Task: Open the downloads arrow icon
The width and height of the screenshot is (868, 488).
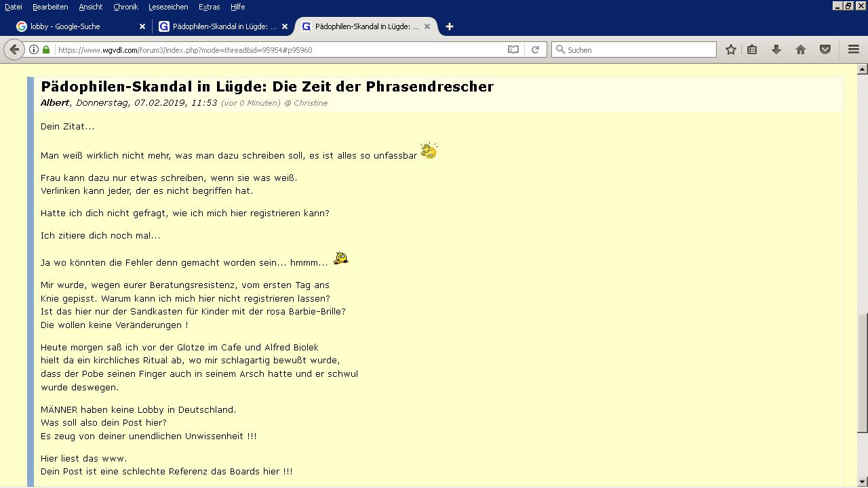Action: click(x=776, y=49)
